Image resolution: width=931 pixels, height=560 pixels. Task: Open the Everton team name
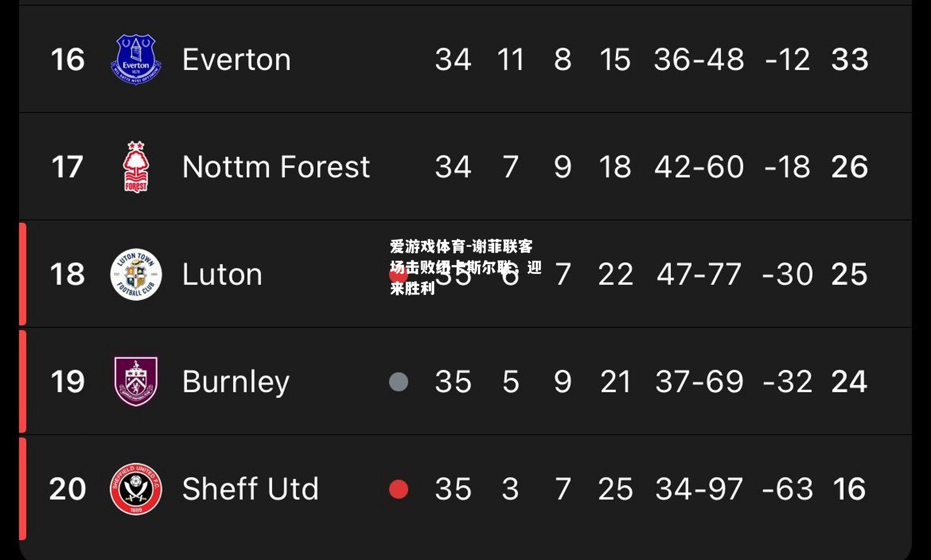tap(236, 59)
